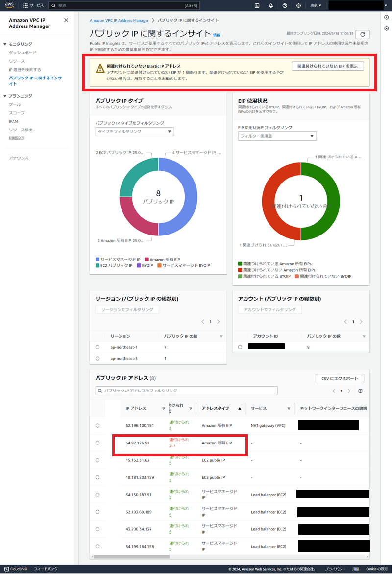Open the info panel icon on right edge

tap(387, 17)
